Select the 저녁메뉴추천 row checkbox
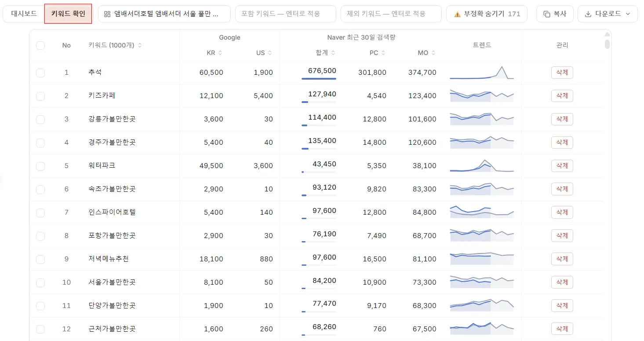The width and height of the screenshot is (644, 341). [x=40, y=259]
